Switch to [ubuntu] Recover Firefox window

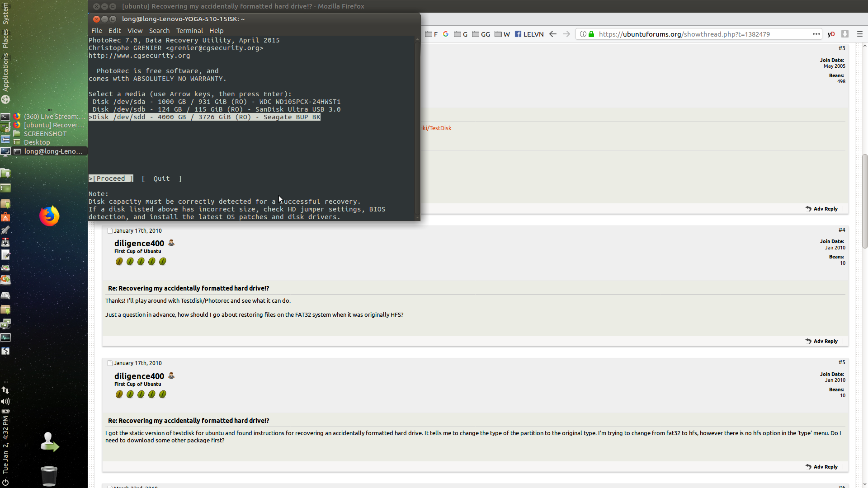pos(49,125)
